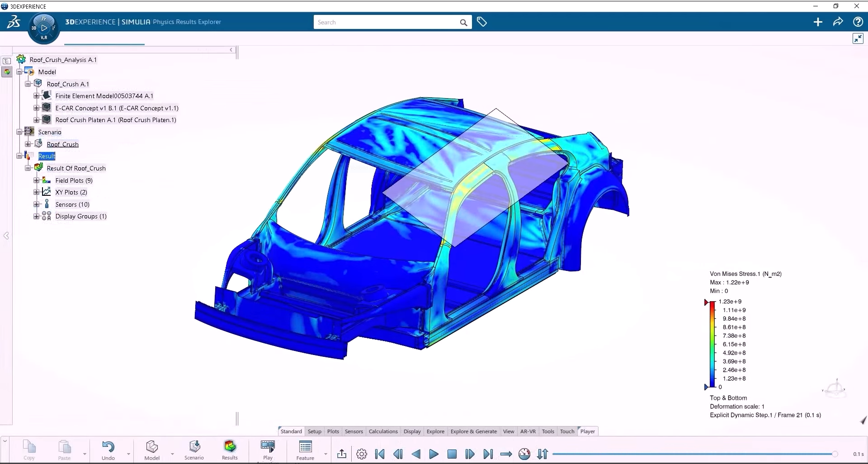The image size is (868, 464).
Task: Click the animation frame slider handle
Action: click(x=835, y=454)
